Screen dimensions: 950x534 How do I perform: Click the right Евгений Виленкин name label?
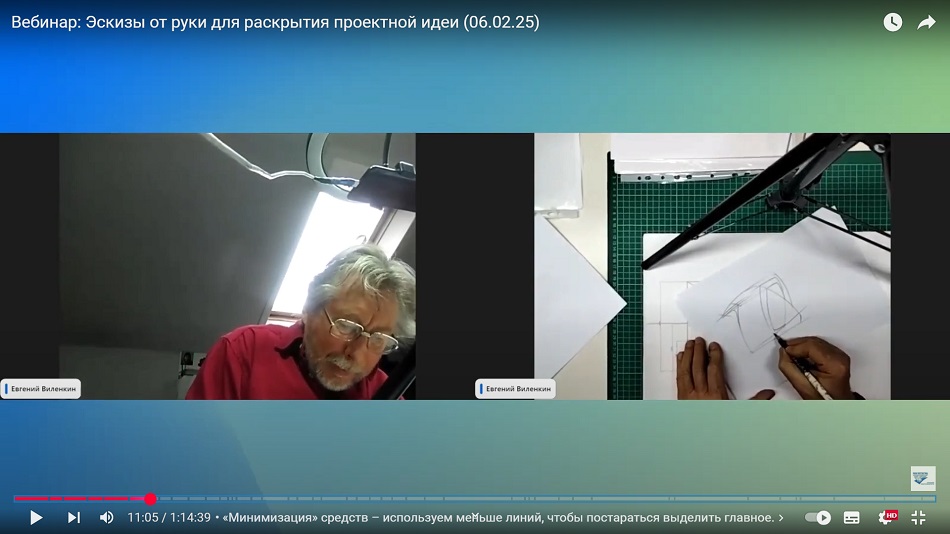coord(516,389)
